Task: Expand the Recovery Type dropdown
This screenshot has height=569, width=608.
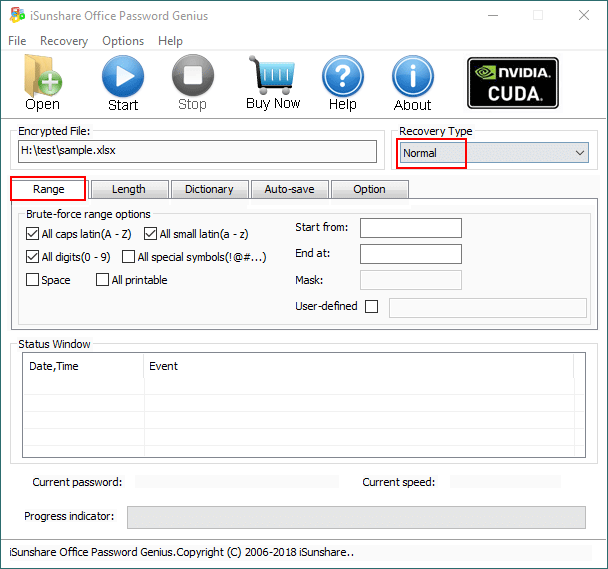Action: [580, 153]
